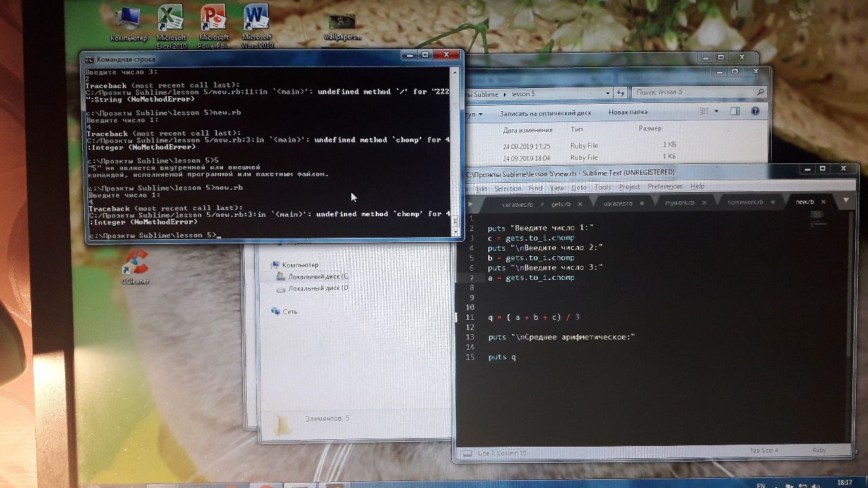The image size is (868, 488).
Task: Switch to the variables.rb tab
Action: click(x=517, y=203)
